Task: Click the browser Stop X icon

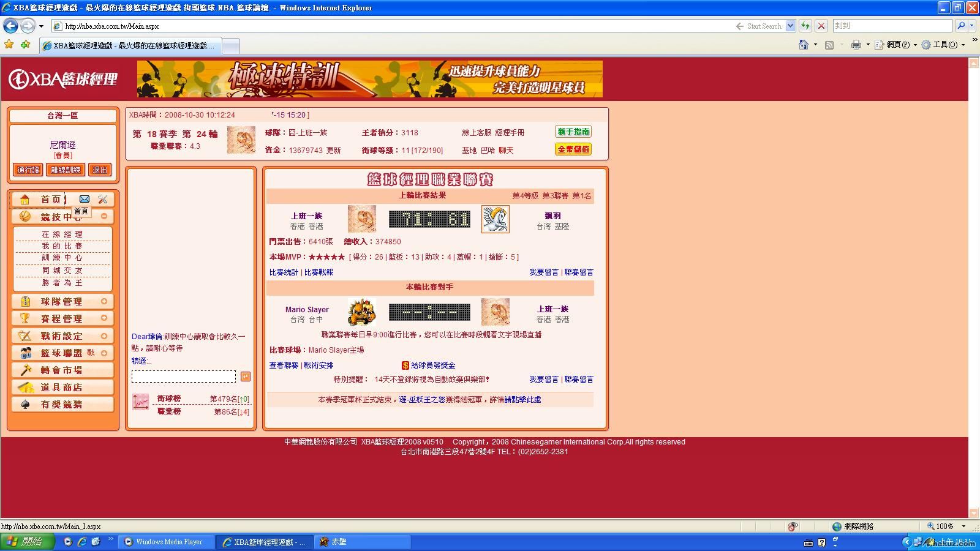Action: tap(821, 26)
